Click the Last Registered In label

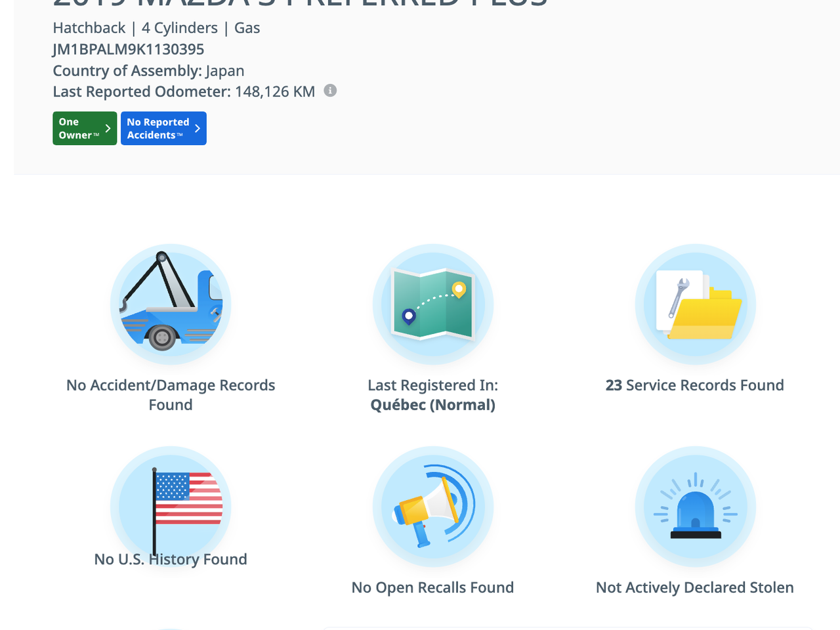point(432,385)
